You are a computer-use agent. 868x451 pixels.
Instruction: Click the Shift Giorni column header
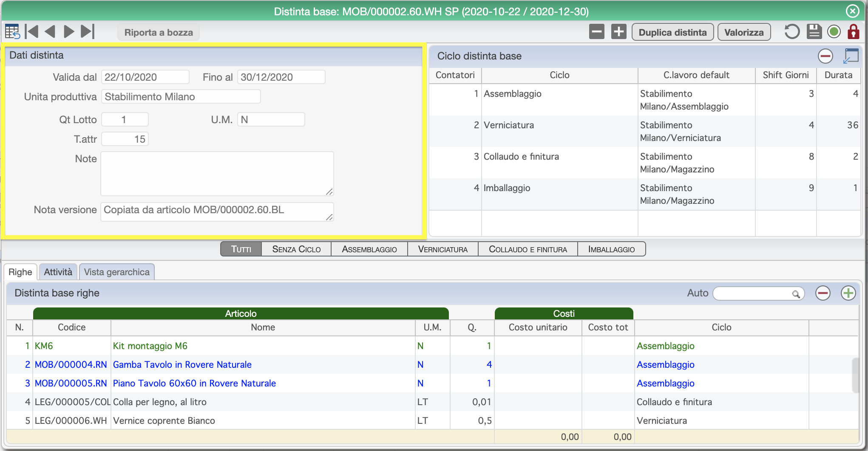pyautogui.click(x=786, y=75)
